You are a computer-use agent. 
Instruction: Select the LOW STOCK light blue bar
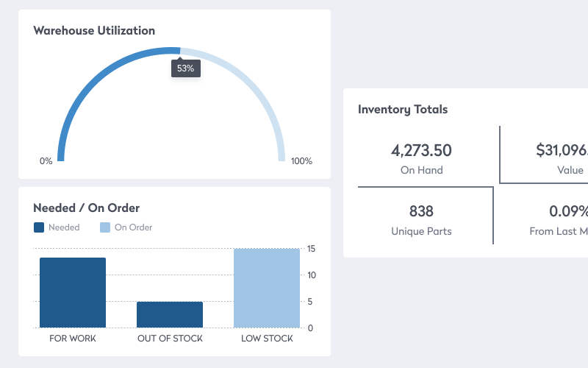tap(267, 288)
